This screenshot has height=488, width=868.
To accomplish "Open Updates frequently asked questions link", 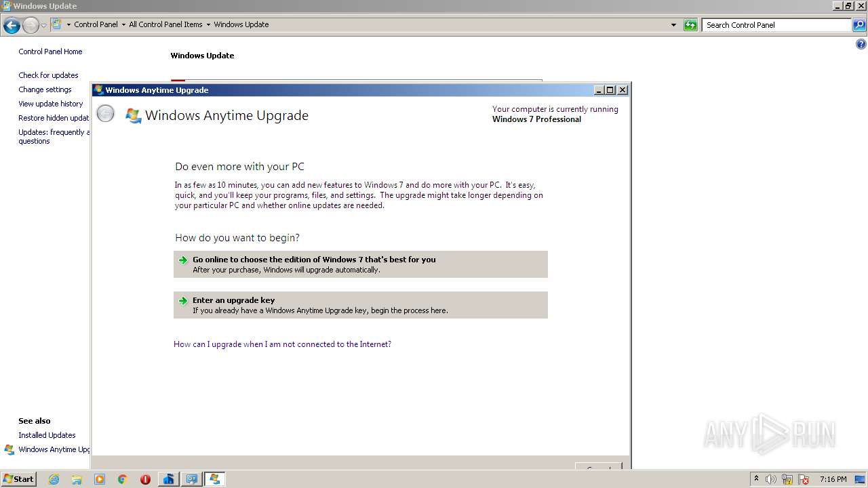I will tap(53, 136).
